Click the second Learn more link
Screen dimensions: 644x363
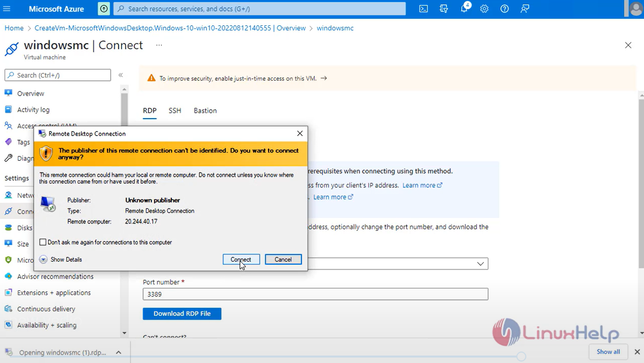333,197
